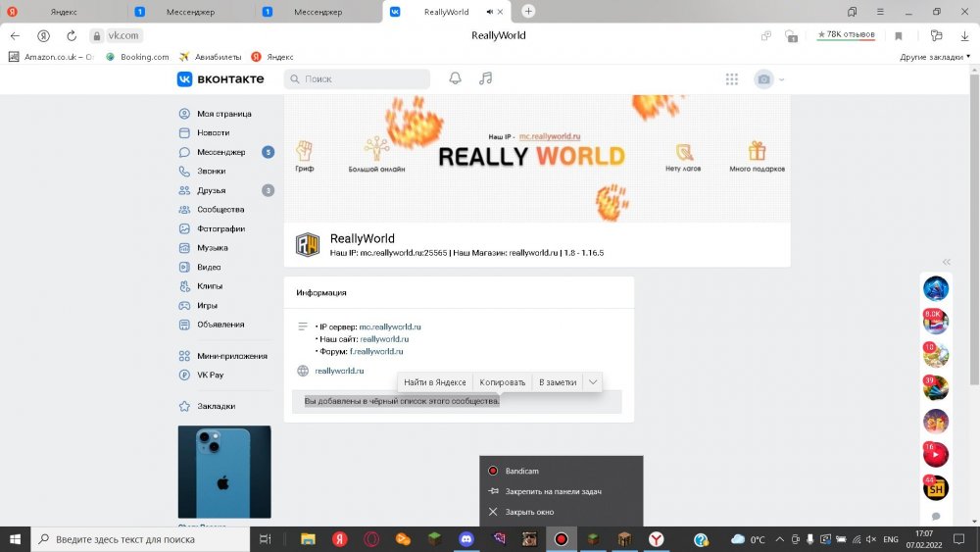Open a new browser tab
Viewport: 980px width, 552px height.
tap(528, 11)
